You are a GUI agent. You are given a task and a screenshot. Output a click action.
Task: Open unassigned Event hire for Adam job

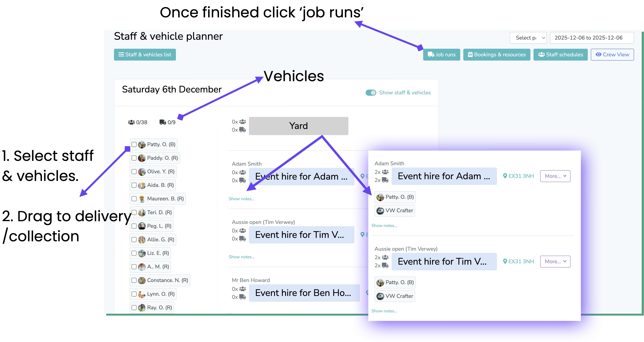click(302, 176)
